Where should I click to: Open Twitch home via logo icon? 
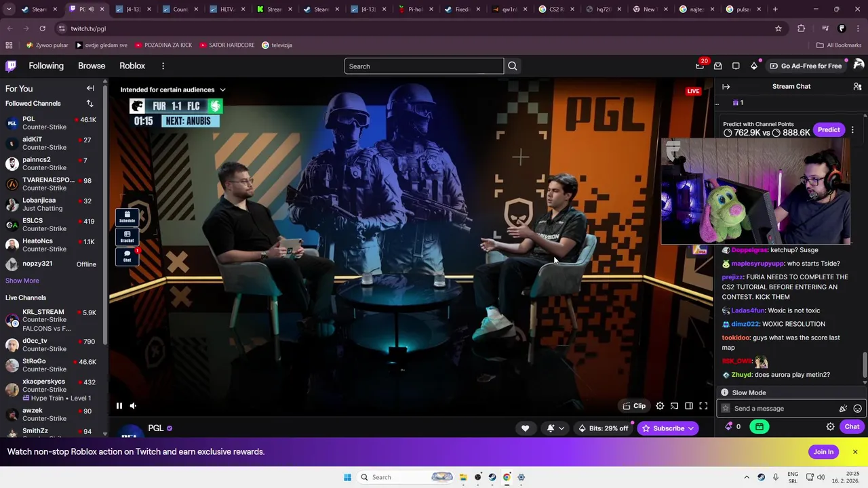pos(11,66)
